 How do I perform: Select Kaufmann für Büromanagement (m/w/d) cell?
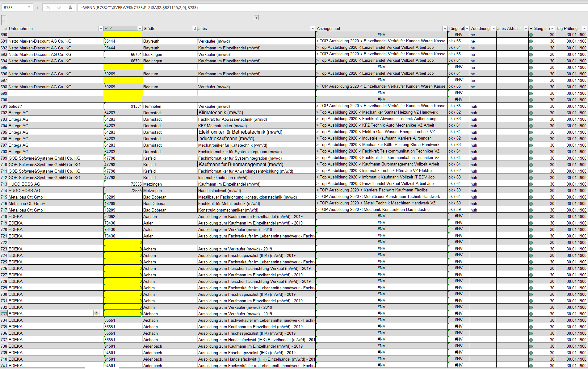pyautogui.click(x=256, y=165)
